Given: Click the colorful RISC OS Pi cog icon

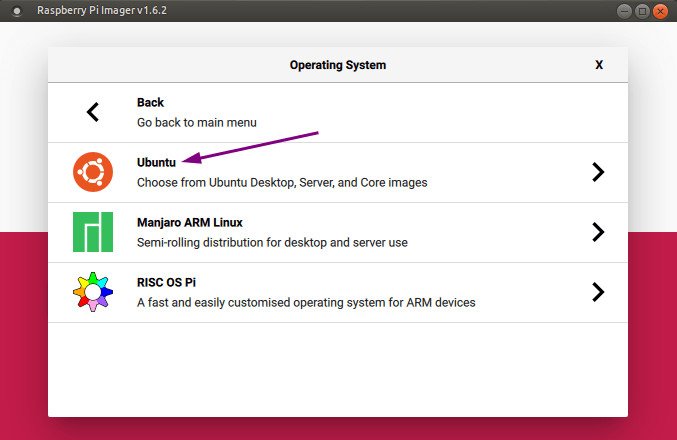Looking at the screenshot, I should click(x=93, y=292).
